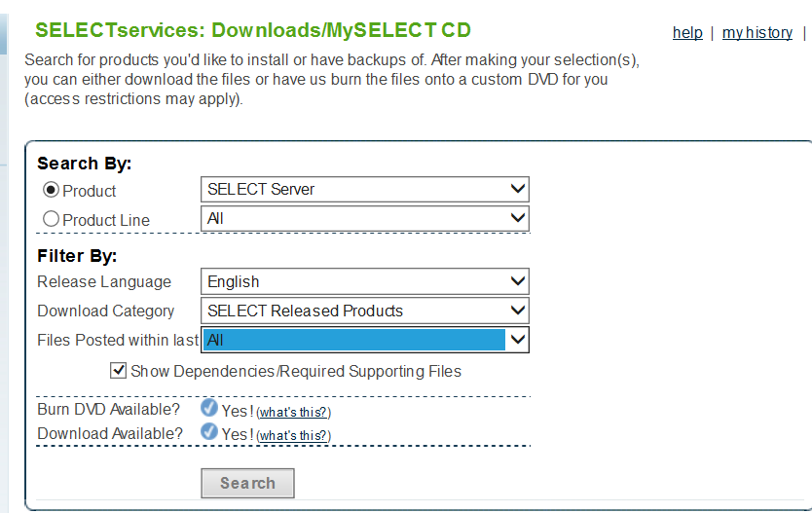Click the Product Line label text
Screen dimensions: 812x513
coord(106,220)
